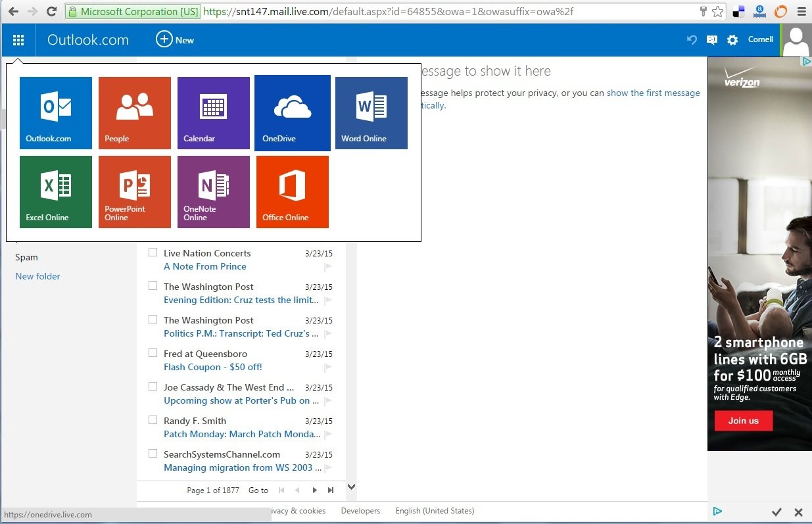This screenshot has height=524, width=812.
Task: Flag the A Note From Prince message
Action: point(327,267)
